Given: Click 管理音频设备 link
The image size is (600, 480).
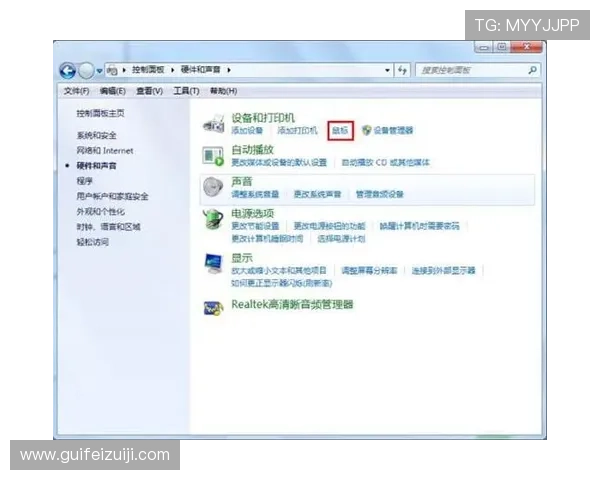Looking at the screenshot, I should 380,194.
